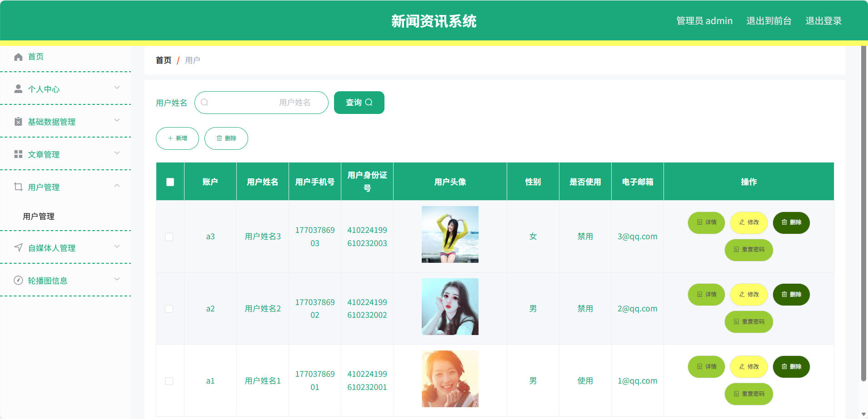Viewport: 868px width, 419px height.
Task: Click the magnifier icon in search field
Action: (205, 102)
